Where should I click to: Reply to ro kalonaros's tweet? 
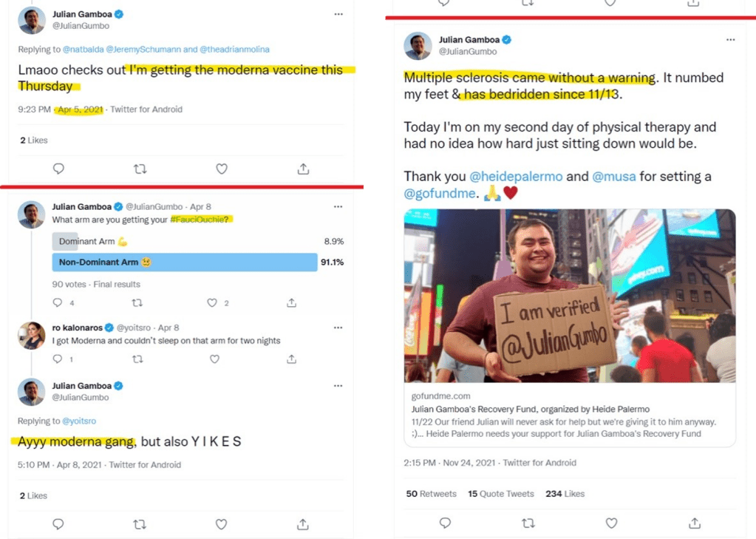(58, 359)
